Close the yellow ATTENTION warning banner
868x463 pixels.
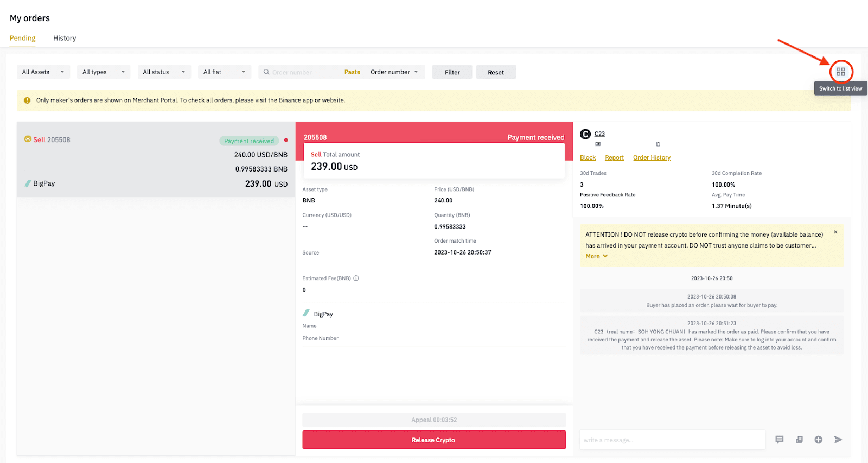click(x=835, y=232)
